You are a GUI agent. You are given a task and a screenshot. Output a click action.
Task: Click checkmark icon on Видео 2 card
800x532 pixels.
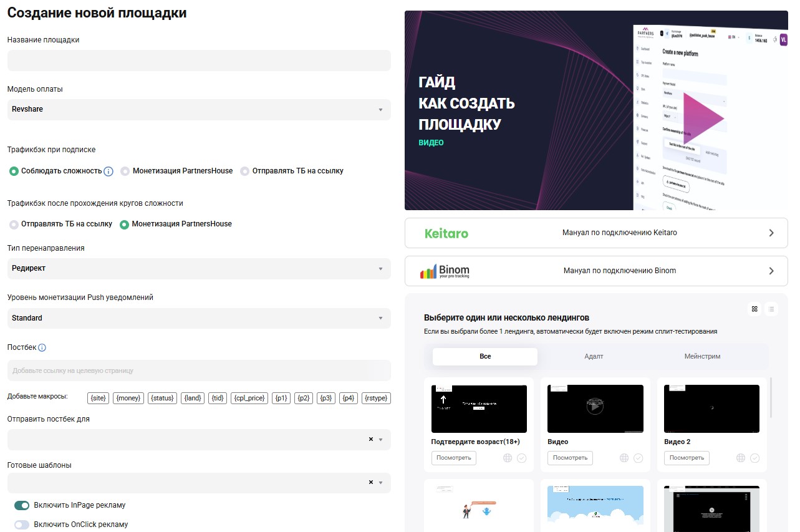click(755, 458)
